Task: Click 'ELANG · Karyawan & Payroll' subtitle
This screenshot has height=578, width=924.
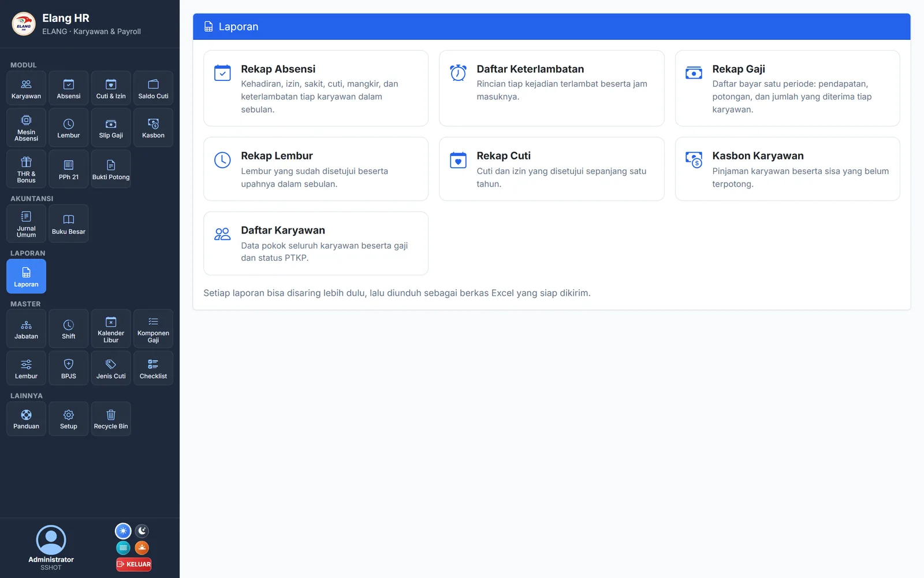Action: [91, 32]
